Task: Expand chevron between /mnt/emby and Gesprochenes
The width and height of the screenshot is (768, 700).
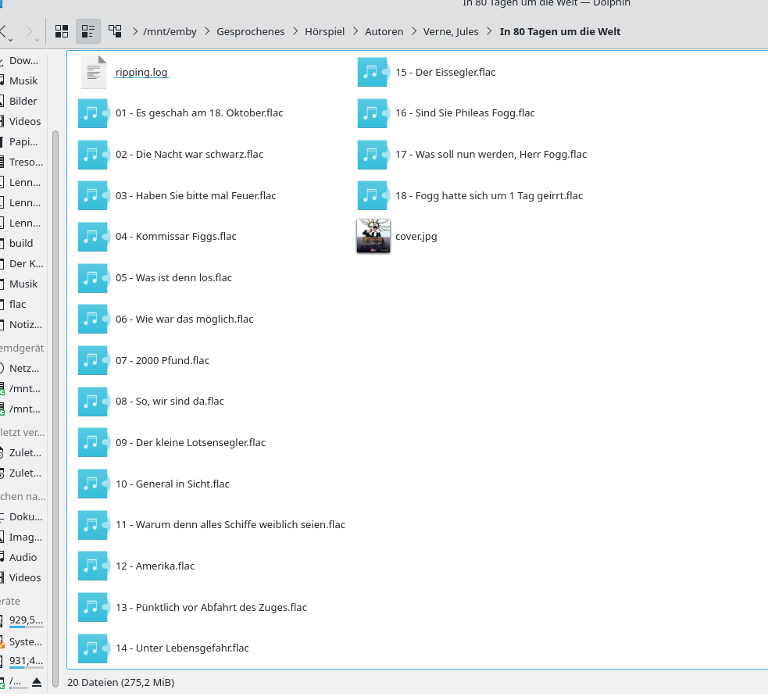Action: click(x=207, y=31)
